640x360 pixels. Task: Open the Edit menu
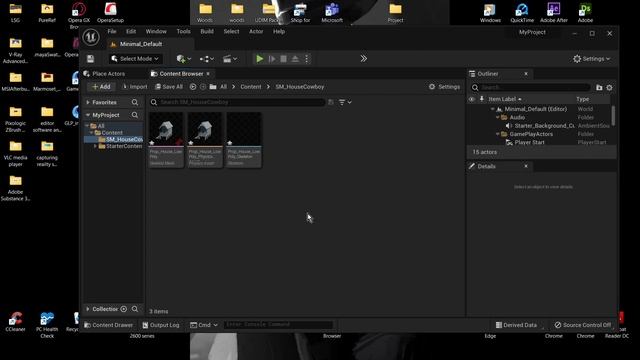coord(131,31)
